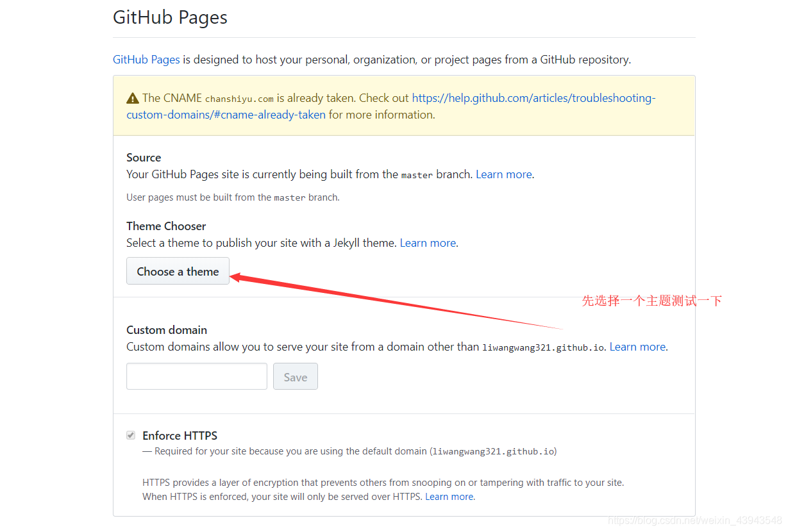This screenshot has height=532, width=788.
Task: Click the warning triangle icon in alert
Action: 133,98
